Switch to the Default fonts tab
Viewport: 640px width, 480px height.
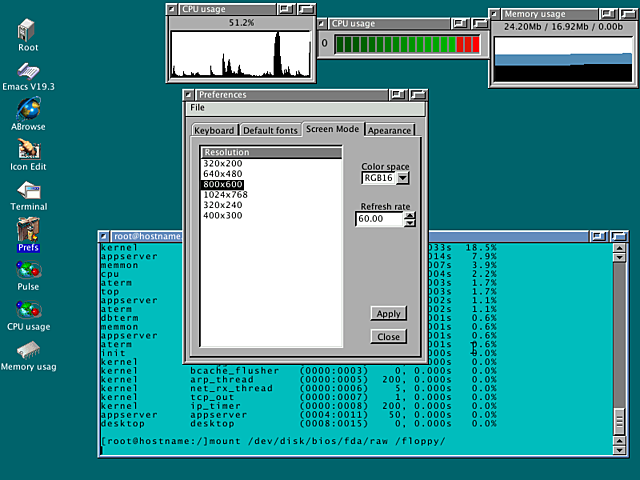pos(270,130)
